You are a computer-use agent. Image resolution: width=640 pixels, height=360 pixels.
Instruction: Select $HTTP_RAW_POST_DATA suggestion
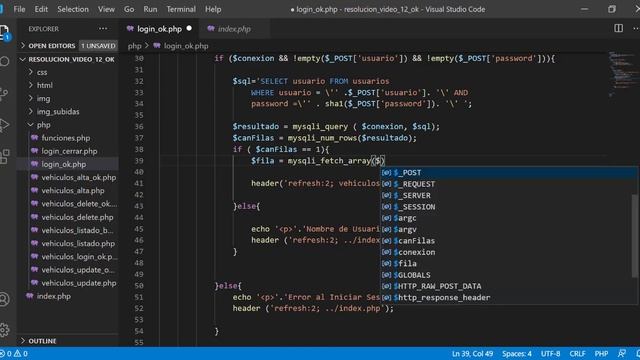point(509,286)
